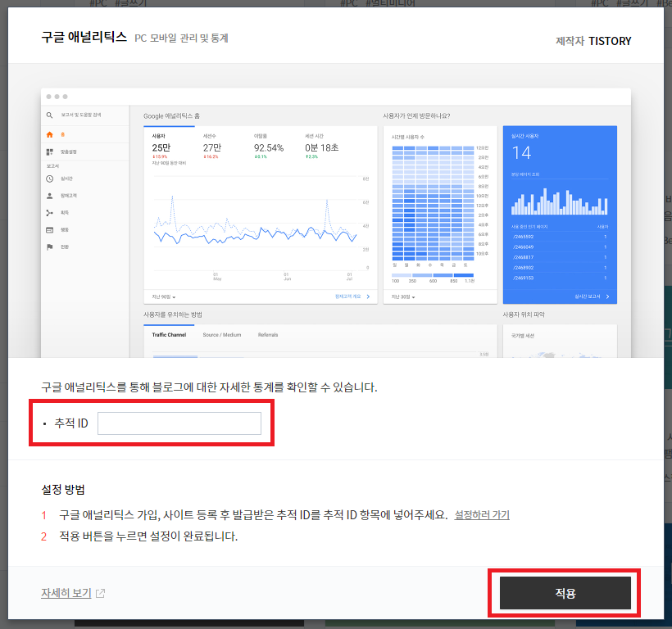Click the 설정 방법 heading
The width and height of the screenshot is (672, 629).
(63, 490)
